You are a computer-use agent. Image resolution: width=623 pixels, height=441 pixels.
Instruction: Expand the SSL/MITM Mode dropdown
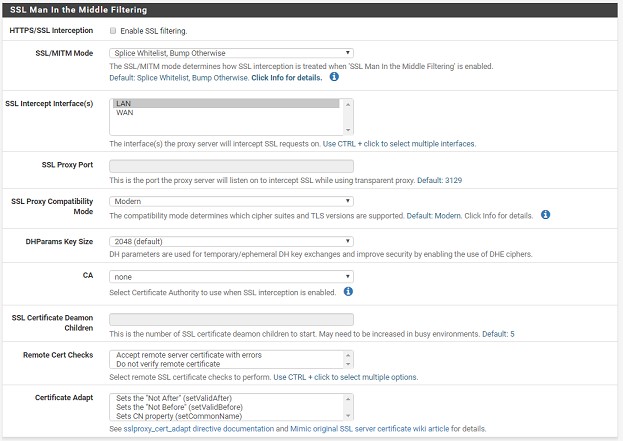click(231, 53)
